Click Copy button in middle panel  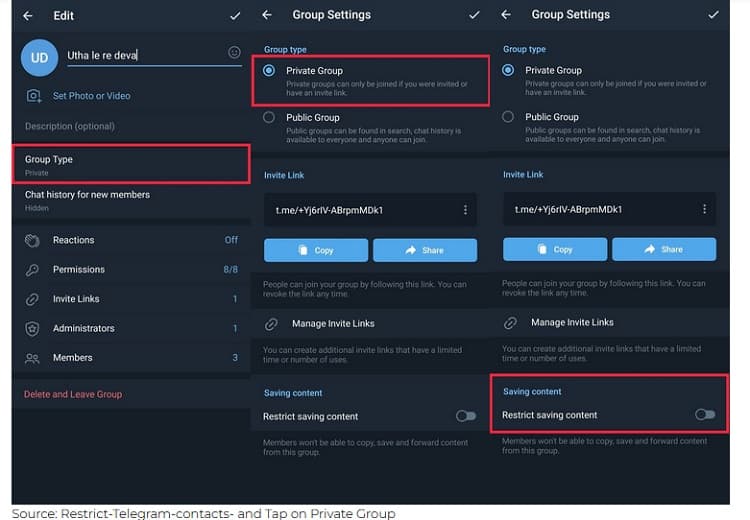316,250
